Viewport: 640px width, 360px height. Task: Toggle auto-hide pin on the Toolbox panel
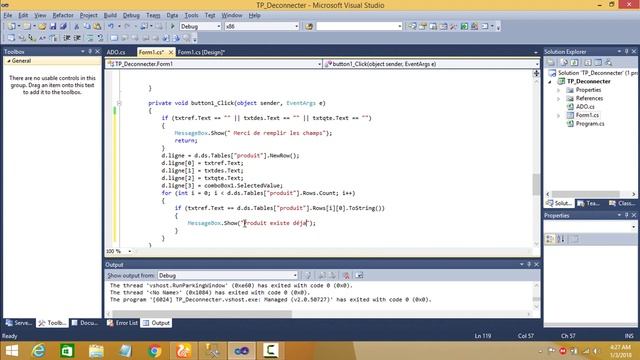90,51
